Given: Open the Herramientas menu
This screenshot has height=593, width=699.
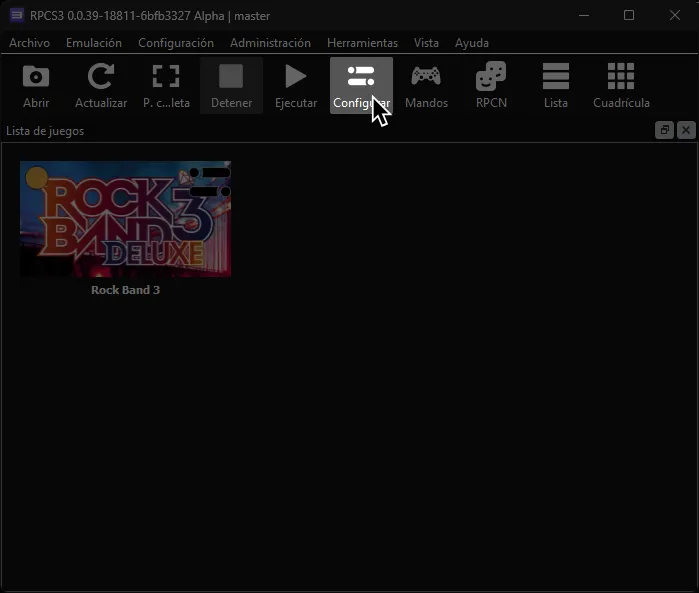Looking at the screenshot, I should click(362, 43).
